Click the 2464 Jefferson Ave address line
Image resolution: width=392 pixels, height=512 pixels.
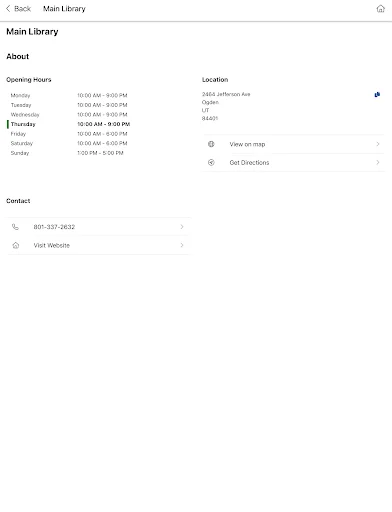pos(226,94)
